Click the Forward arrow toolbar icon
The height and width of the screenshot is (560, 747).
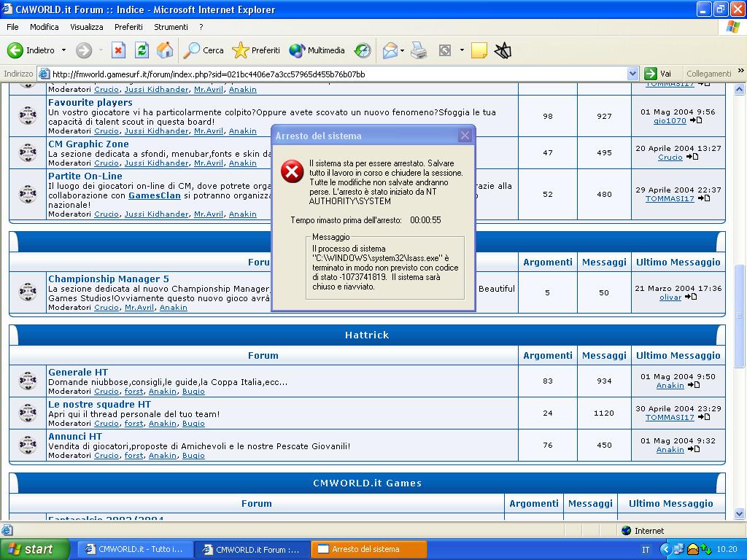pyautogui.click(x=84, y=50)
